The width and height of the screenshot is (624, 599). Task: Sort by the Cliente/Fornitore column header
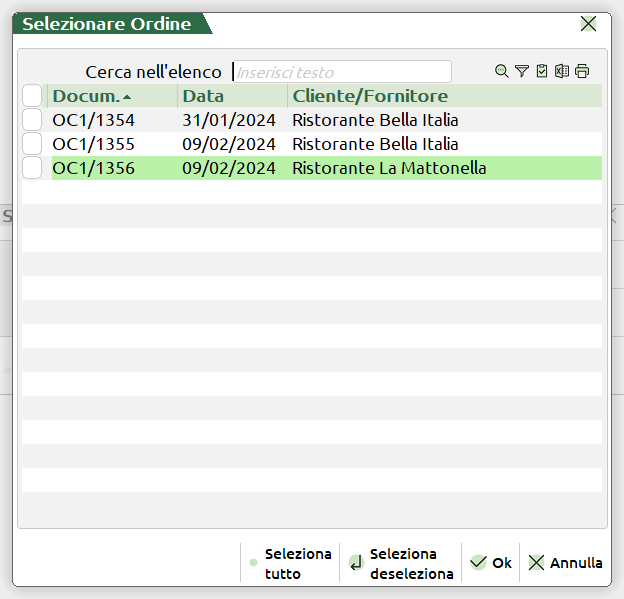[370, 96]
